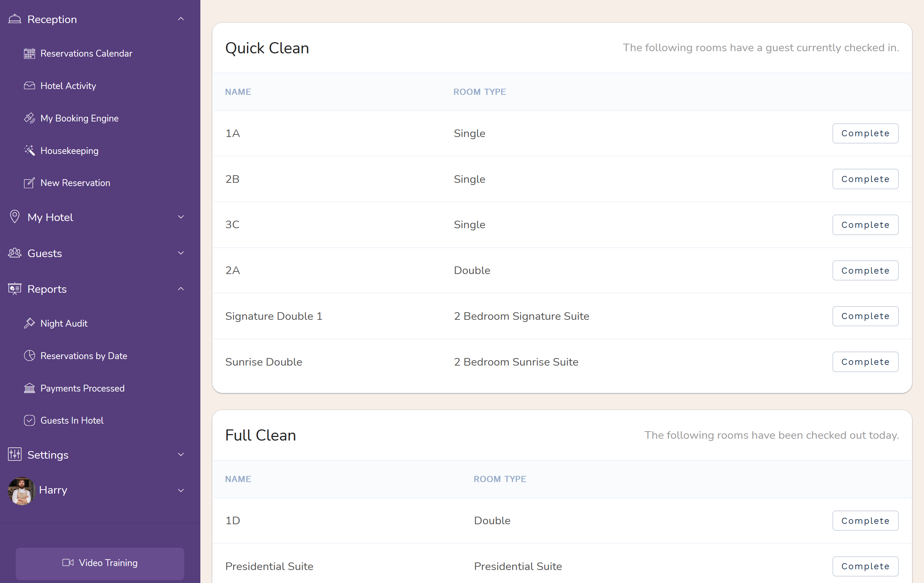Select Reservations by Date menu item
924x583 pixels.
(x=84, y=356)
